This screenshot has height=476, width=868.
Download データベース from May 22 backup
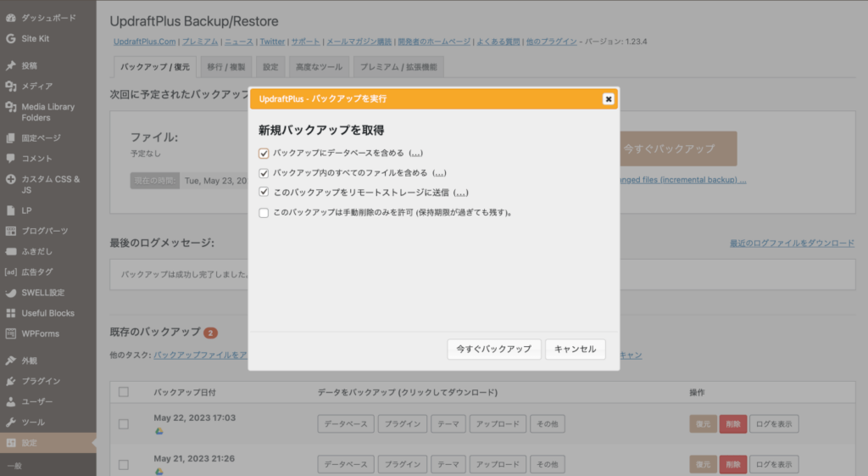click(x=346, y=424)
